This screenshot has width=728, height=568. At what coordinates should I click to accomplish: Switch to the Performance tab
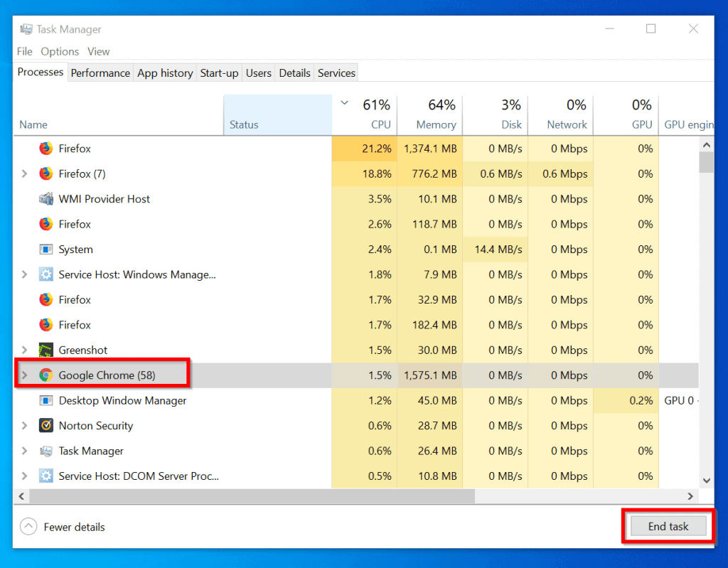[100, 73]
